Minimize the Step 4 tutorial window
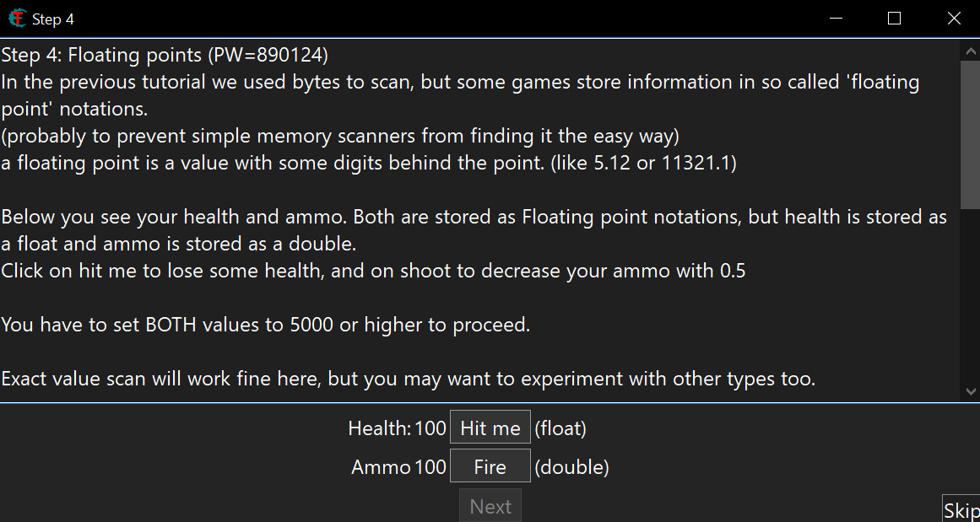 point(836,19)
